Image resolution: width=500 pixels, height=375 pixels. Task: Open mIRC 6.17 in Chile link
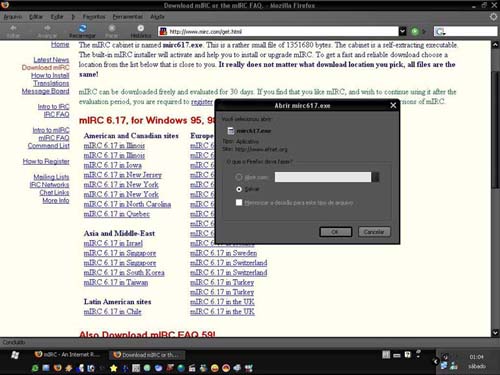click(x=113, y=311)
